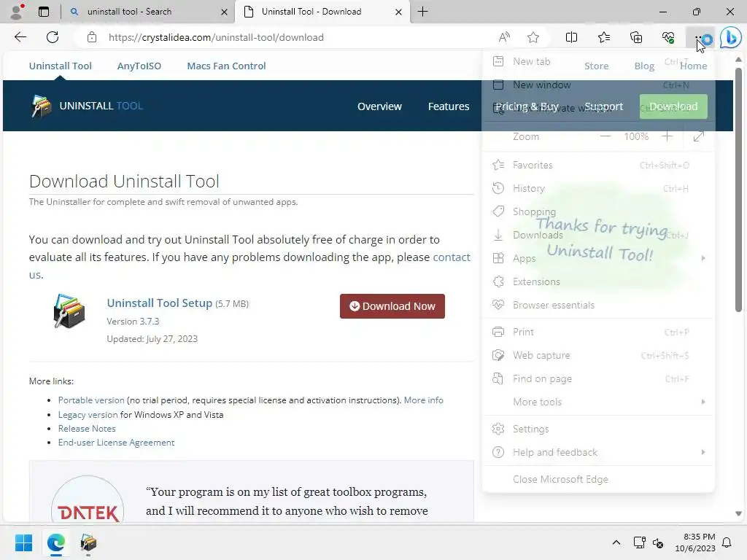This screenshot has height=560, width=747.
Task: Open the clock showing 8:35 PM
Action: (x=695, y=542)
